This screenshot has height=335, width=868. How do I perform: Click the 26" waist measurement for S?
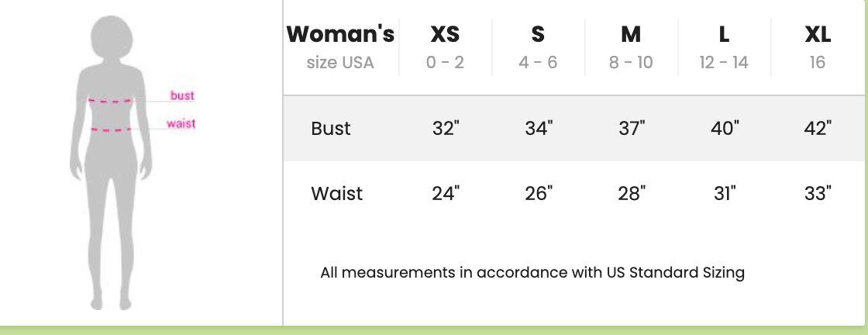click(x=538, y=194)
